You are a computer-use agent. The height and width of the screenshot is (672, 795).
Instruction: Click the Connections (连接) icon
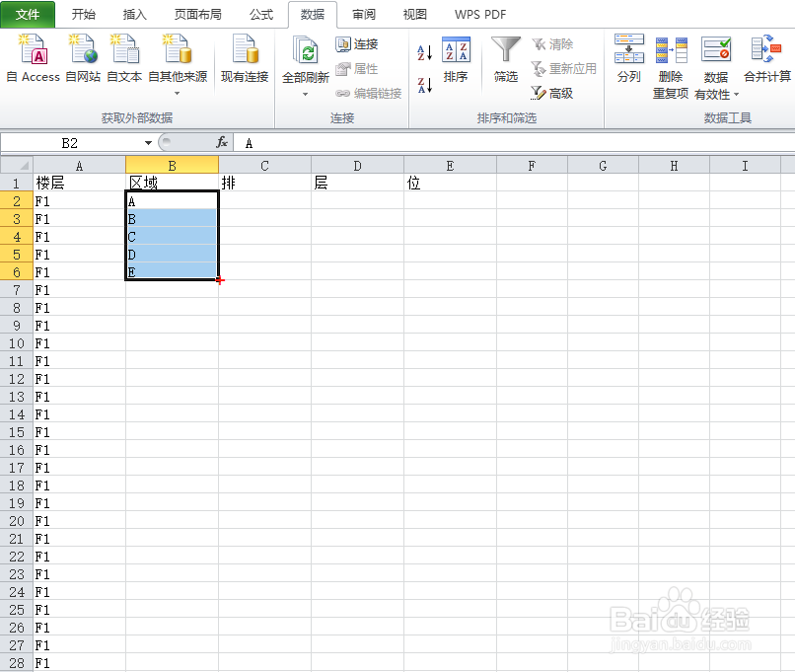pos(343,44)
